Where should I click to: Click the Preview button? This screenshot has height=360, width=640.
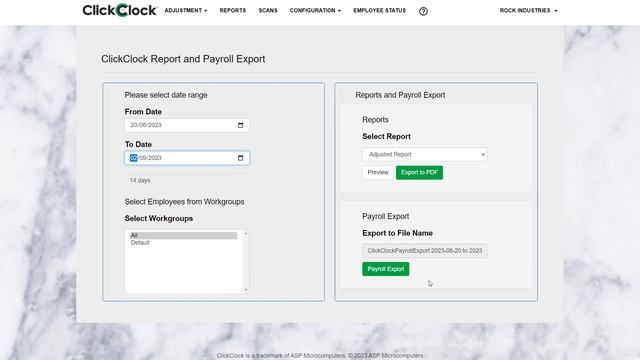click(x=378, y=173)
